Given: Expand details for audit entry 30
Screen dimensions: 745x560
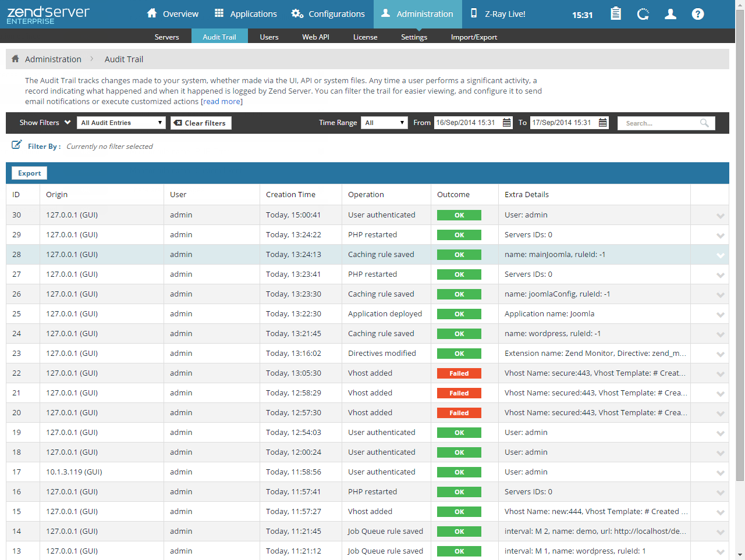Looking at the screenshot, I should click(x=720, y=216).
